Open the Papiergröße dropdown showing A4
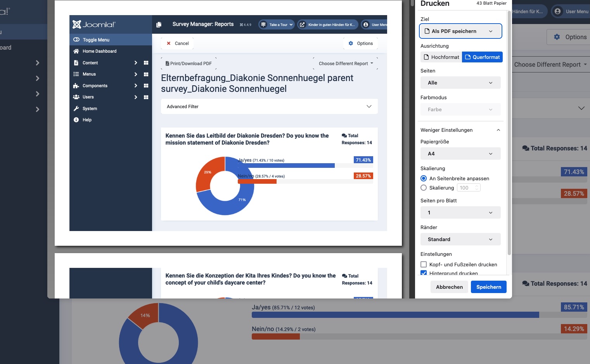590x364 pixels. (460, 154)
